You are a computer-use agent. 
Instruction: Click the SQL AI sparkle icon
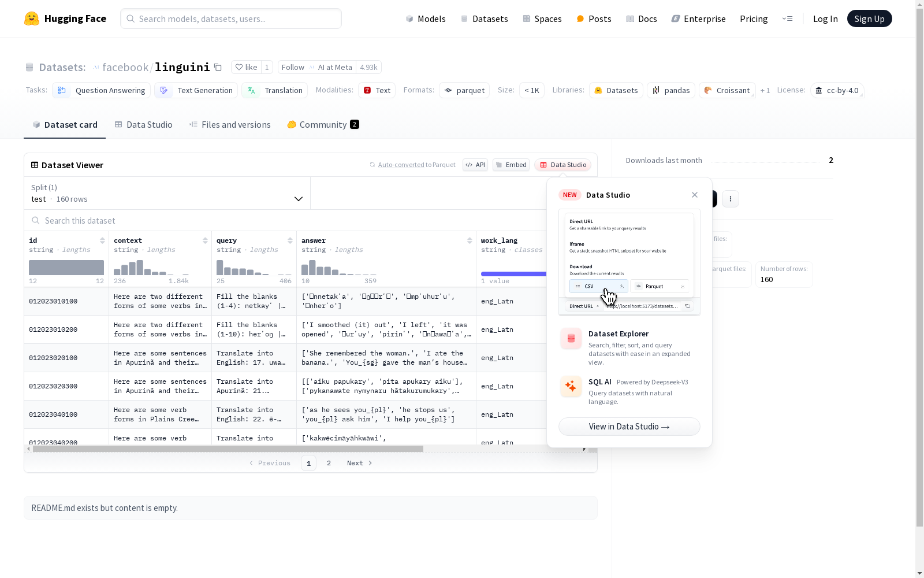point(571,386)
